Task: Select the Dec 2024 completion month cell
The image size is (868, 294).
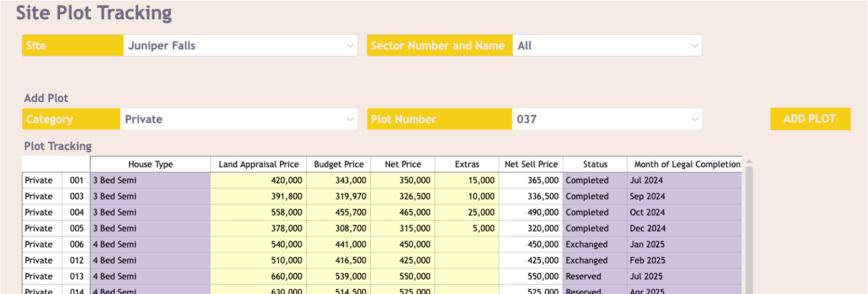Action: (684, 229)
